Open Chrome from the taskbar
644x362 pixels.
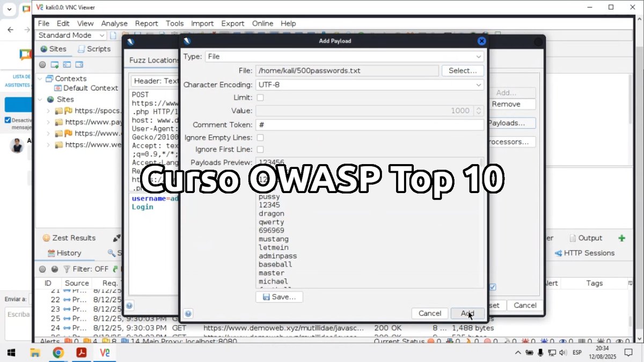[x=58, y=352]
